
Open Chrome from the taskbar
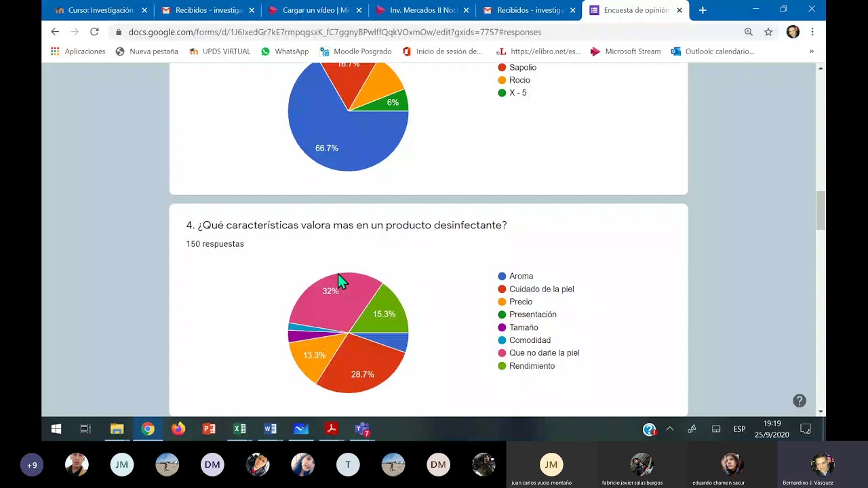click(x=148, y=428)
